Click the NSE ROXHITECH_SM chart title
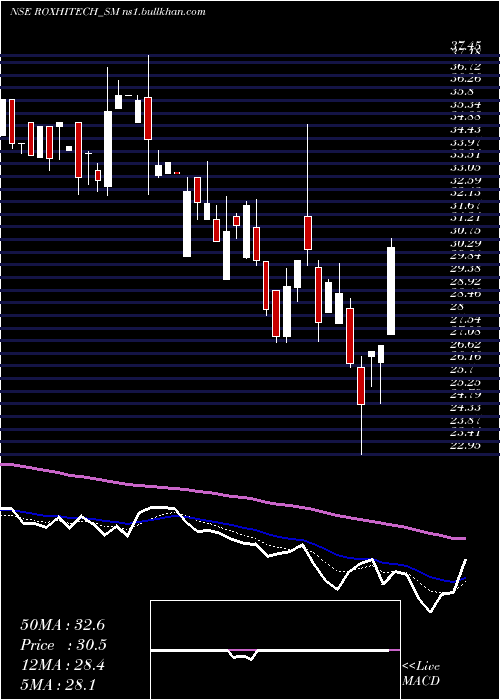Screen dimensions: 500x700 point(107,12)
